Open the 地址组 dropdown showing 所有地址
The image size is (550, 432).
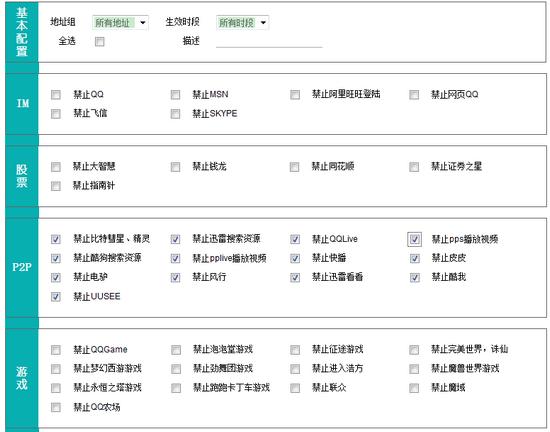(x=120, y=23)
